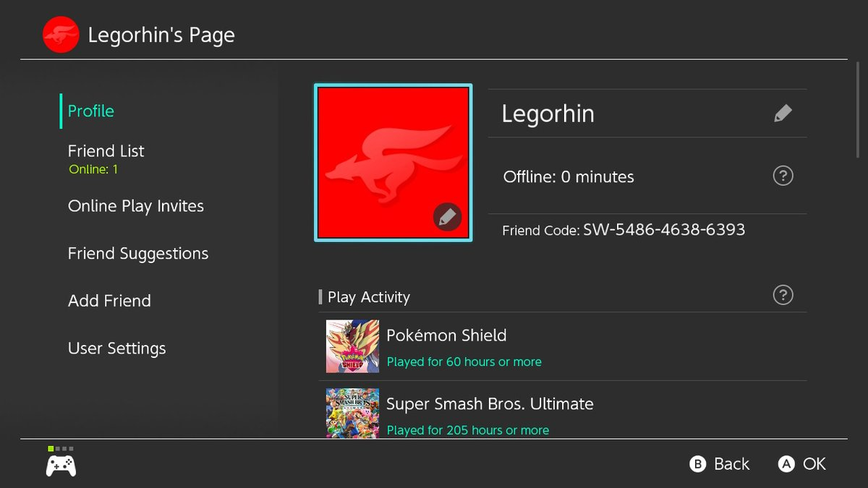Click the A button icon
The image size is (868, 488).
pos(786,464)
